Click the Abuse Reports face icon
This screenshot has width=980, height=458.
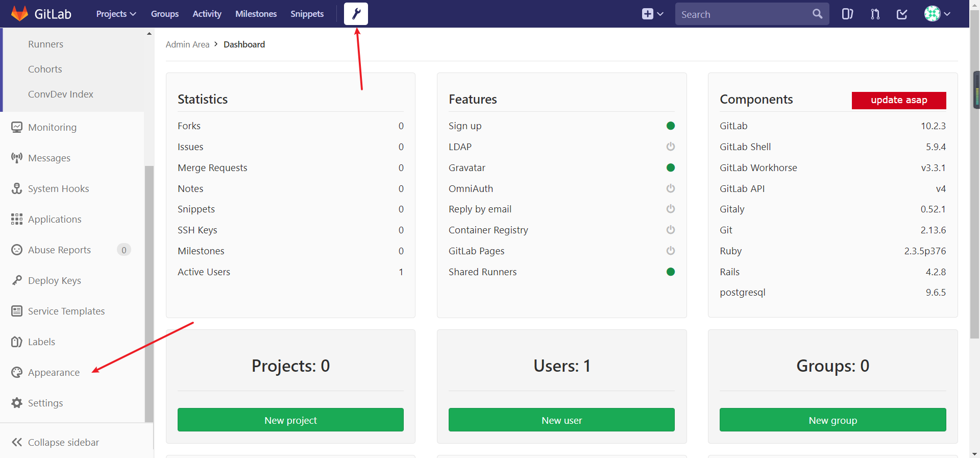click(17, 250)
